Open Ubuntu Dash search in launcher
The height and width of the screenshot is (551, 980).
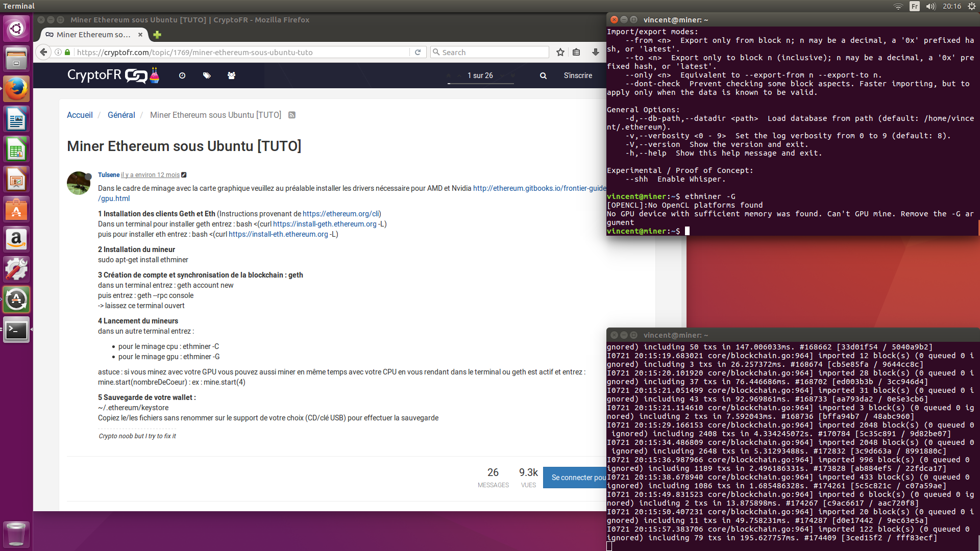click(x=16, y=29)
